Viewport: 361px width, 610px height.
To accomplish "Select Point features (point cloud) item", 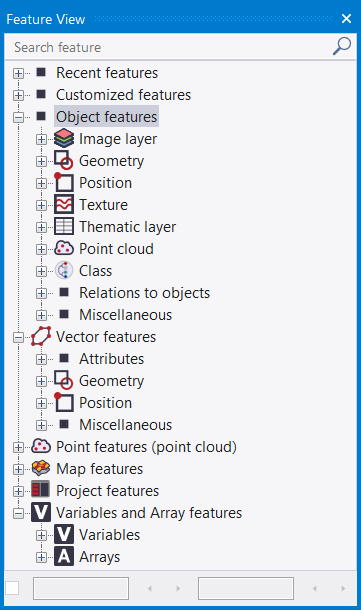I will coord(146,447).
